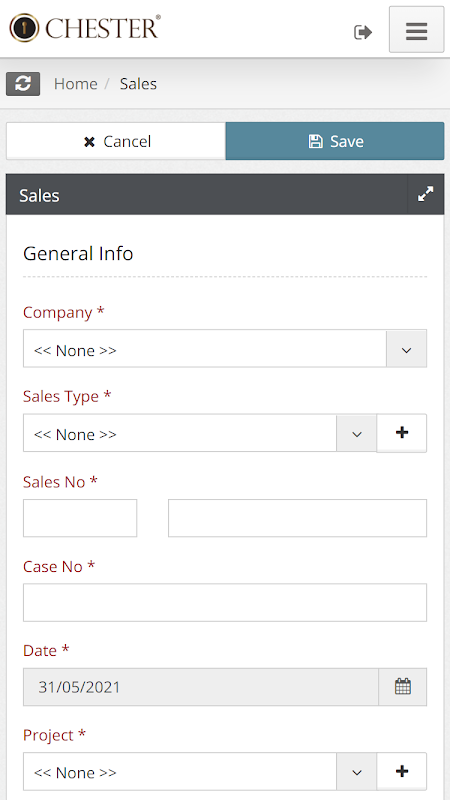Click the refresh icon button
This screenshot has width=450, height=800.
pos(23,84)
